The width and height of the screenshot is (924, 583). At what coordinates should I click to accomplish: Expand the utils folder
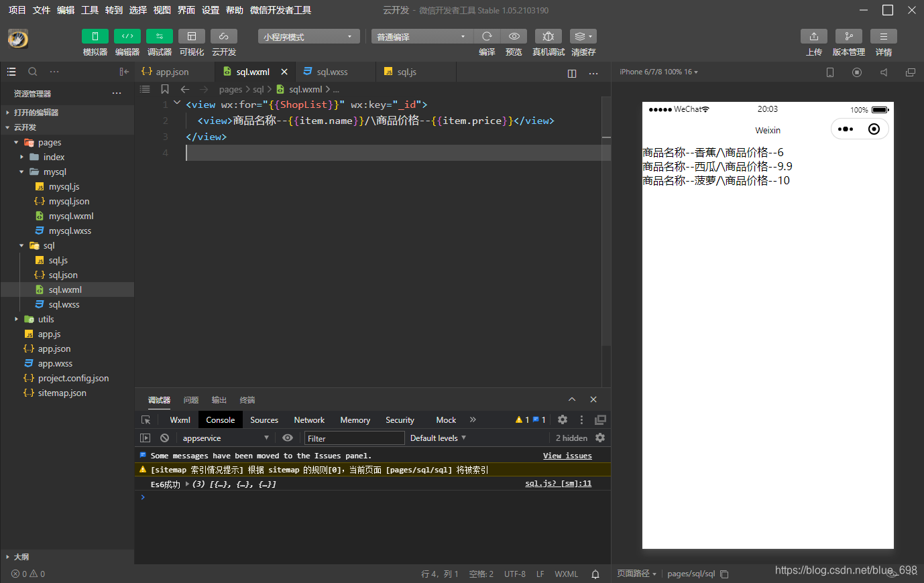click(x=67, y=319)
